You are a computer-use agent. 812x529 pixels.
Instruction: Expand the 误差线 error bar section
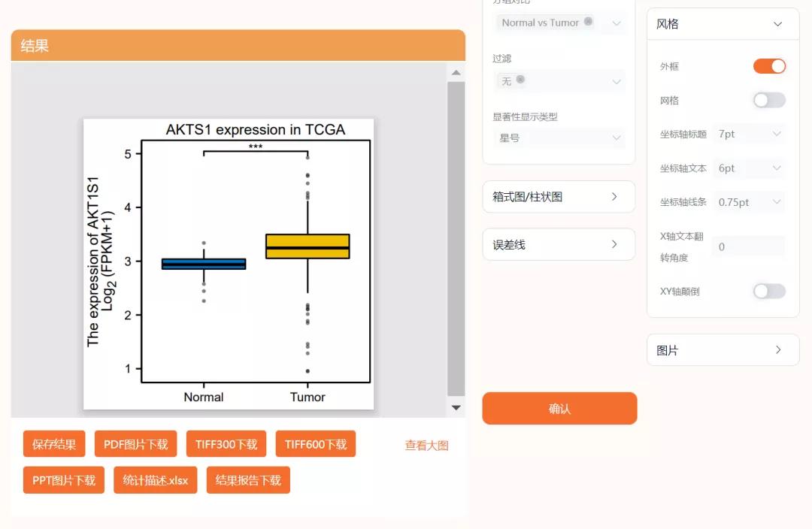[559, 244]
